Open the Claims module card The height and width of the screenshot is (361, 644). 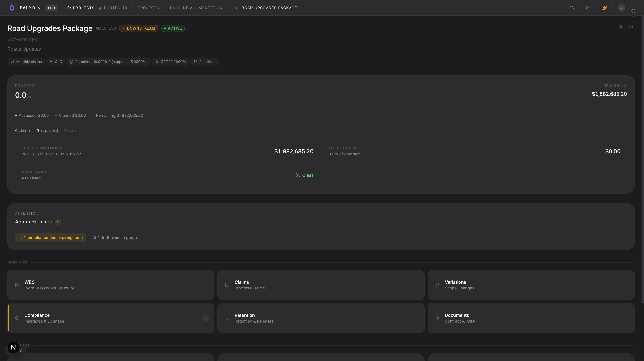click(321, 285)
